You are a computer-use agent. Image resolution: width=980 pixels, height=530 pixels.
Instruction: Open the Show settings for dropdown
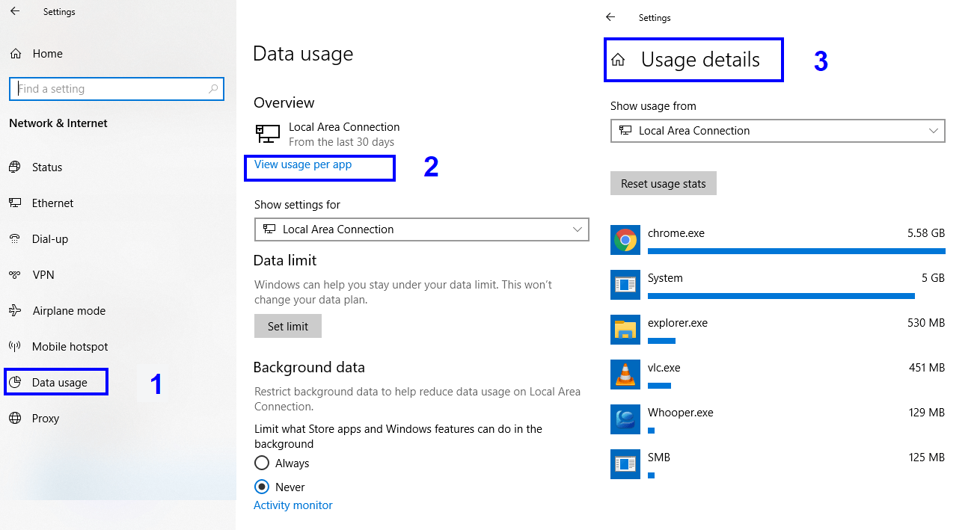[422, 229]
